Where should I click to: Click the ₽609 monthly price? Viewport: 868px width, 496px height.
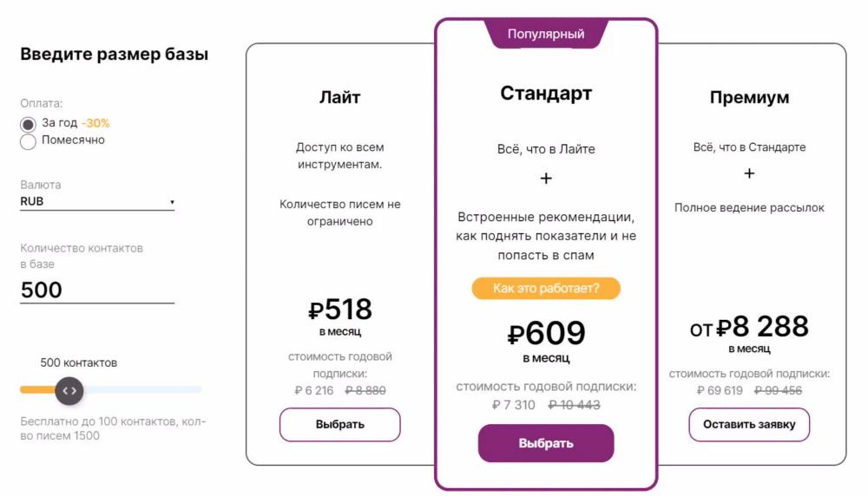pos(546,333)
